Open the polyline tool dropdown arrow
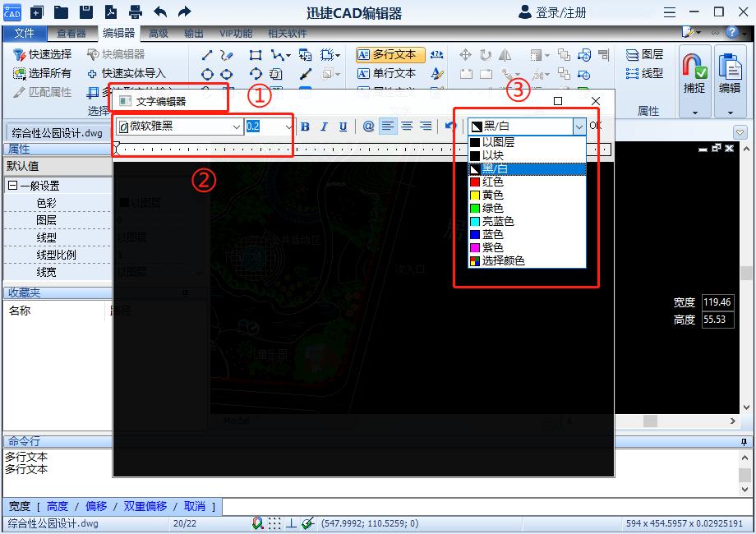Screen dimensions: 756x534 [288, 55]
